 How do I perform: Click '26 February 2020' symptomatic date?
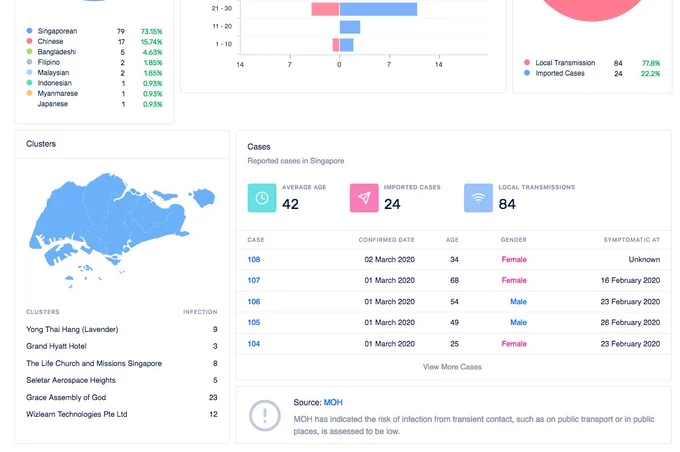pyautogui.click(x=631, y=322)
